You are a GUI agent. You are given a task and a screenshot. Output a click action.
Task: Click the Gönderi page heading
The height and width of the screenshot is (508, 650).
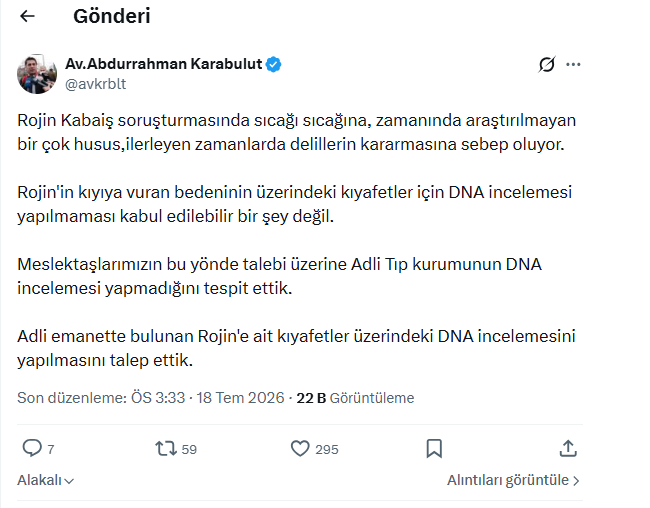(x=112, y=17)
